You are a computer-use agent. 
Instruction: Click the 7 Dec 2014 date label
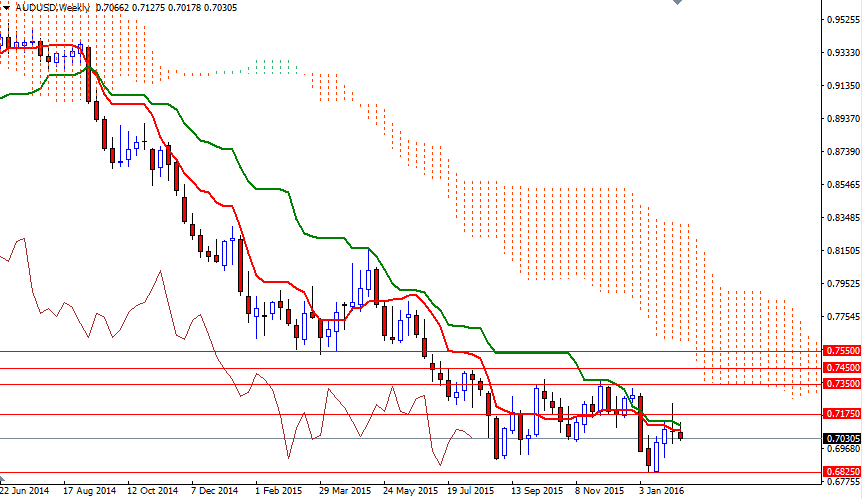coord(214,491)
